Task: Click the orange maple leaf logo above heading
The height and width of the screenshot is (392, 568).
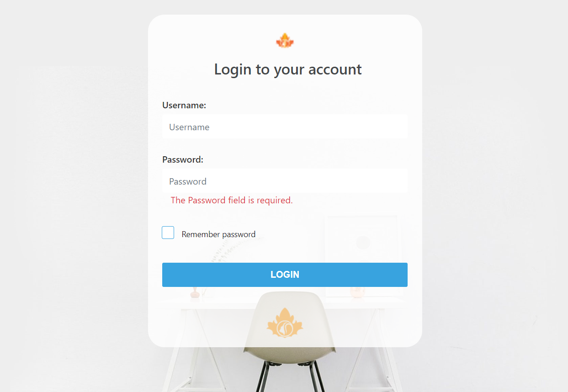Action: click(285, 40)
